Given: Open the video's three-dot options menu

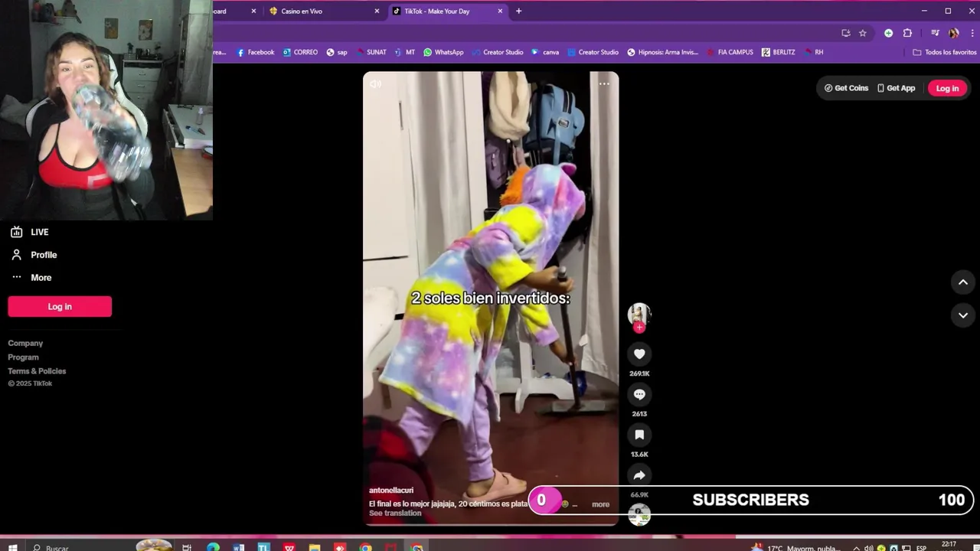Looking at the screenshot, I should pyautogui.click(x=604, y=84).
